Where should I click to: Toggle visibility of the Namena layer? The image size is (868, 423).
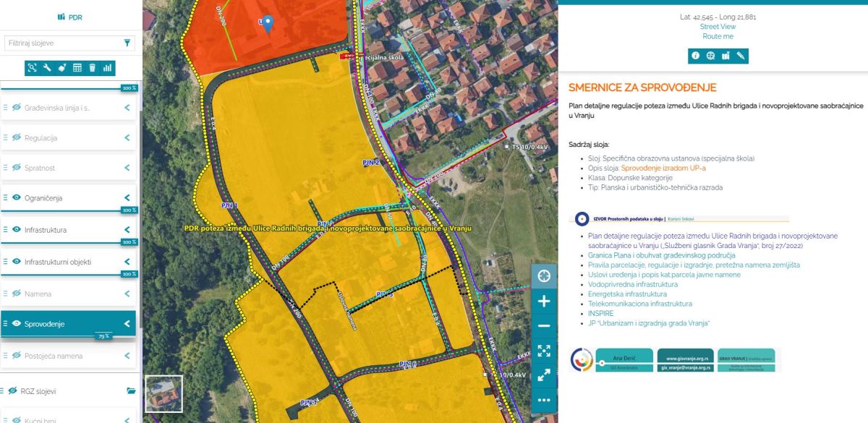16,294
